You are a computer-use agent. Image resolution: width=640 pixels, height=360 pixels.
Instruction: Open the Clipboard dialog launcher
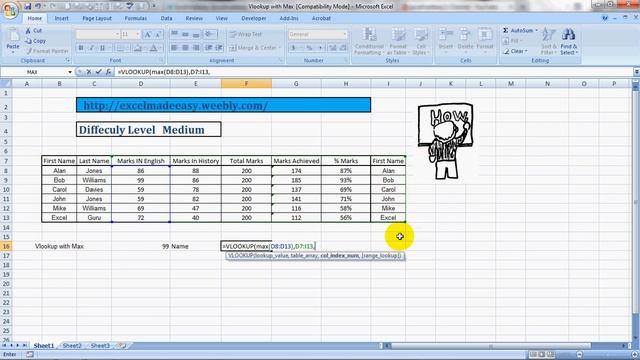pos(68,60)
